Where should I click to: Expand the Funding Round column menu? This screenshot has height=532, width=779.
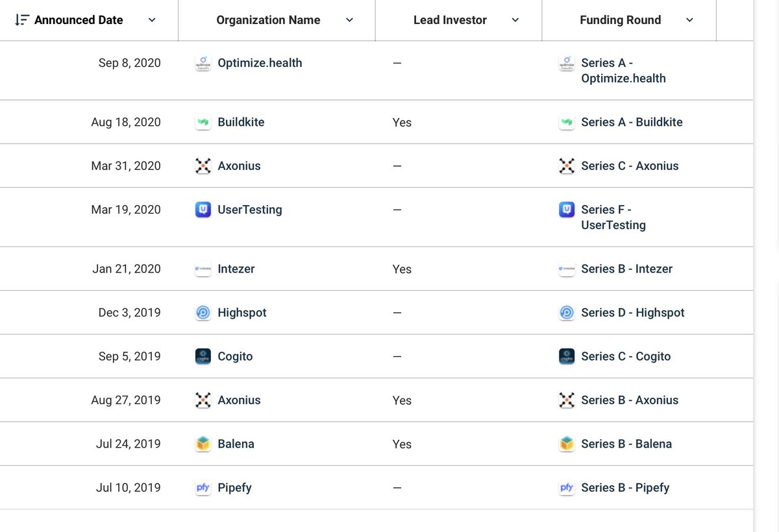[x=689, y=20]
